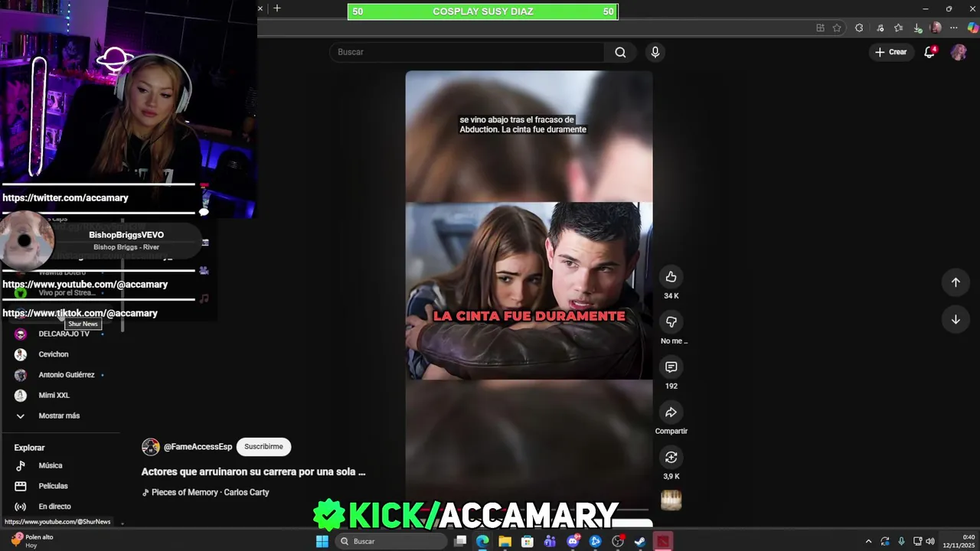Open the browser three-dot settings menu
The image size is (980, 551).
[x=954, y=28]
